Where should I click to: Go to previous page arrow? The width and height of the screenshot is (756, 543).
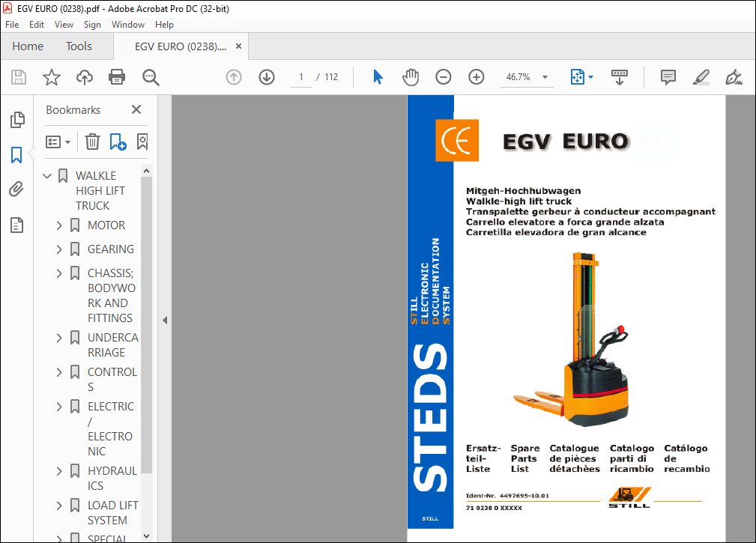pyautogui.click(x=234, y=77)
